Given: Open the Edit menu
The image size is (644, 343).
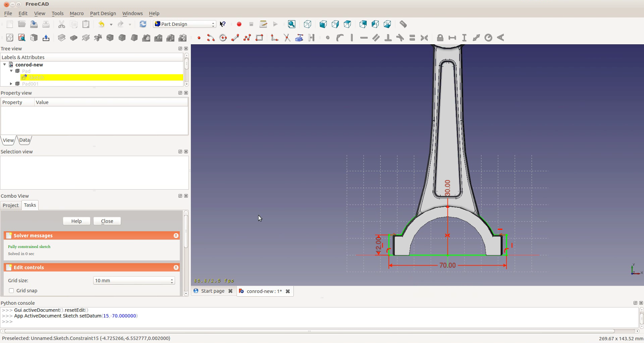Looking at the screenshot, I should coord(23,13).
